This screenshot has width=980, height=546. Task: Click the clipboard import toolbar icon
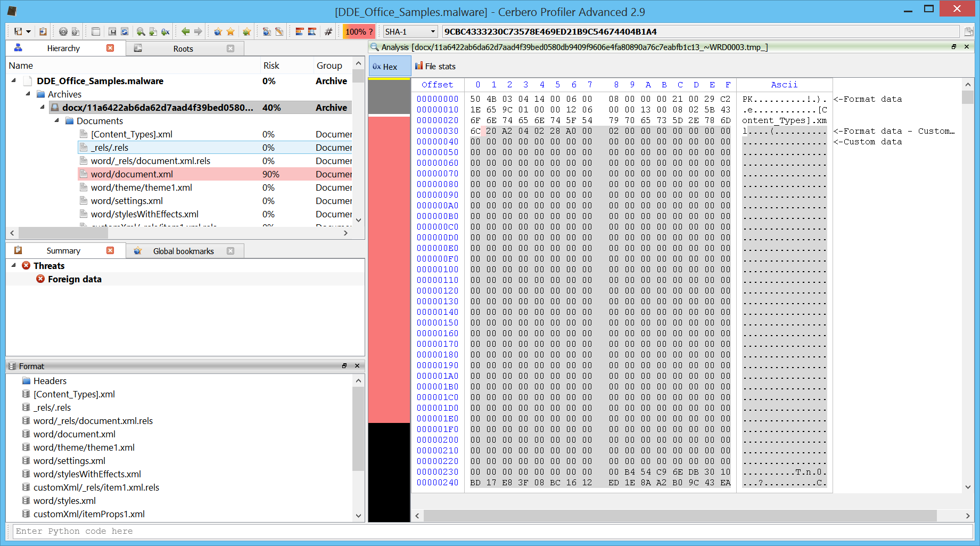pyautogui.click(x=43, y=31)
